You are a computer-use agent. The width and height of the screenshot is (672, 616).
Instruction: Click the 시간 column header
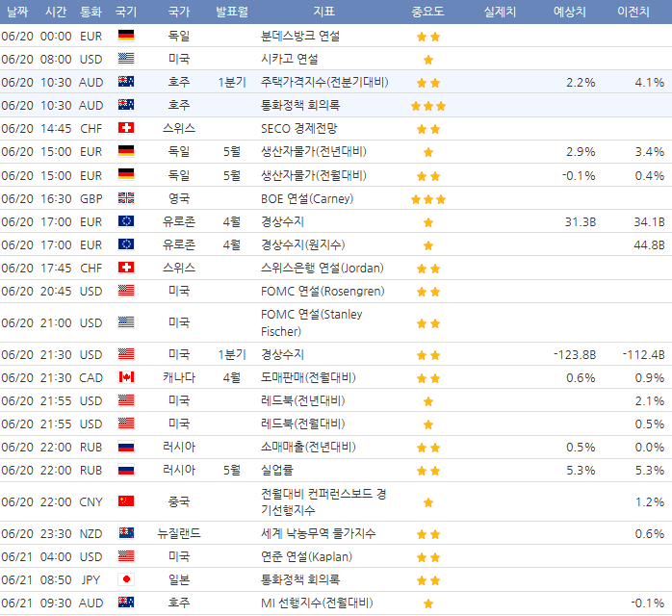(x=56, y=12)
